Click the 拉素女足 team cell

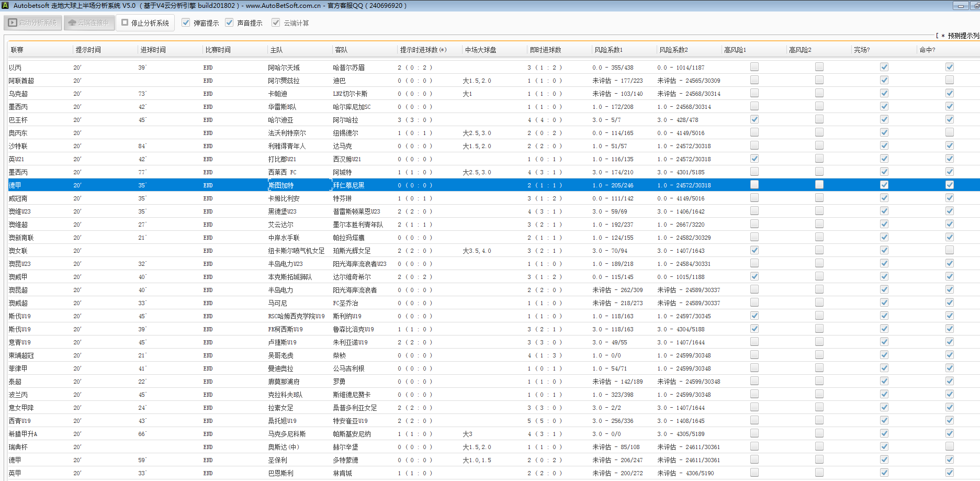coord(280,408)
